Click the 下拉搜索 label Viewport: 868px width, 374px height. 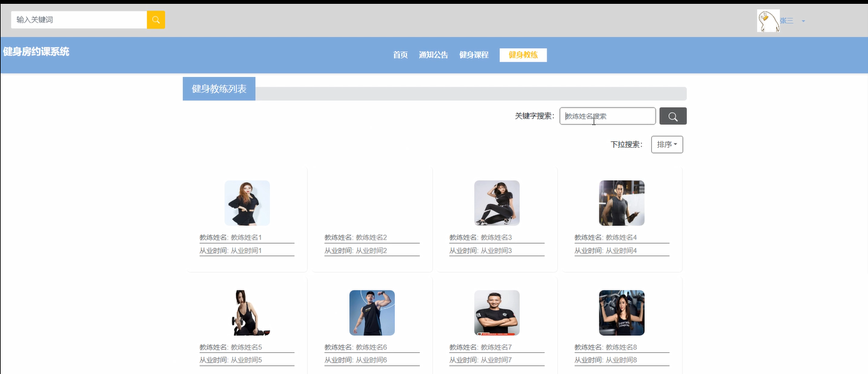pyautogui.click(x=626, y=145)
